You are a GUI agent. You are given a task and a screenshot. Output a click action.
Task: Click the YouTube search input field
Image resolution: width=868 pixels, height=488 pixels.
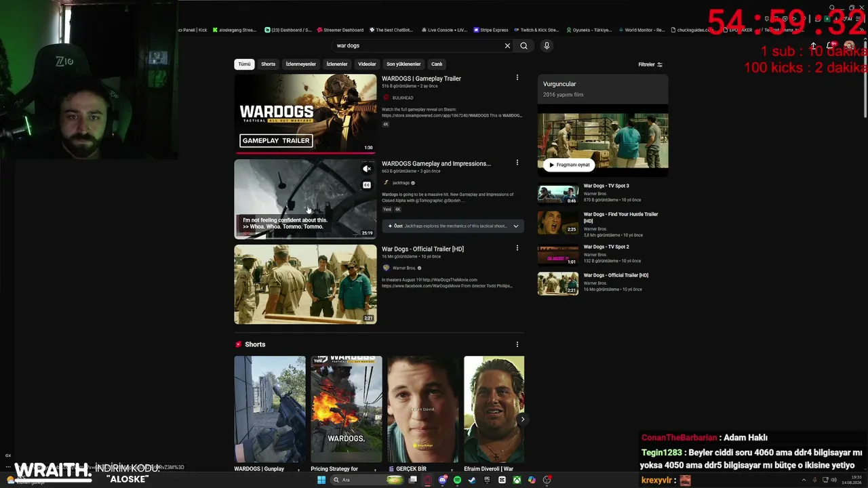point(417,45)
